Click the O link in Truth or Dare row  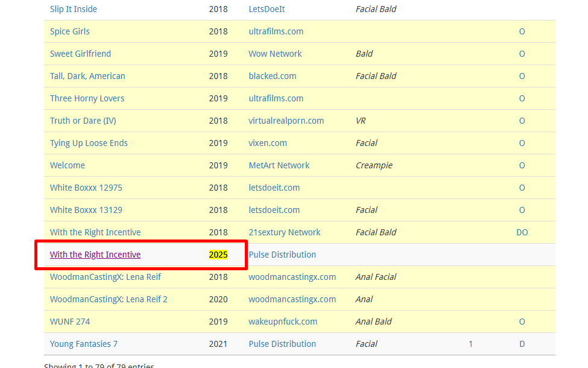tap(522, 121)
